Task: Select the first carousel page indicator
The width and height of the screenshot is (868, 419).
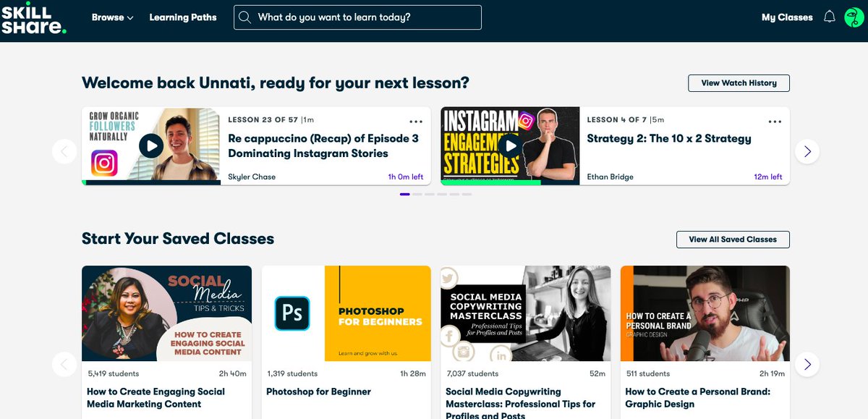Action: (x=404, y=194)
